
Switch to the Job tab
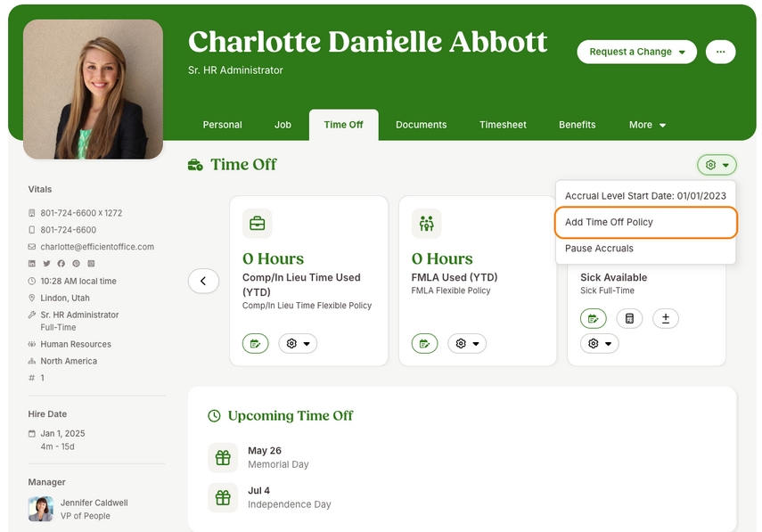coord(283,125)
